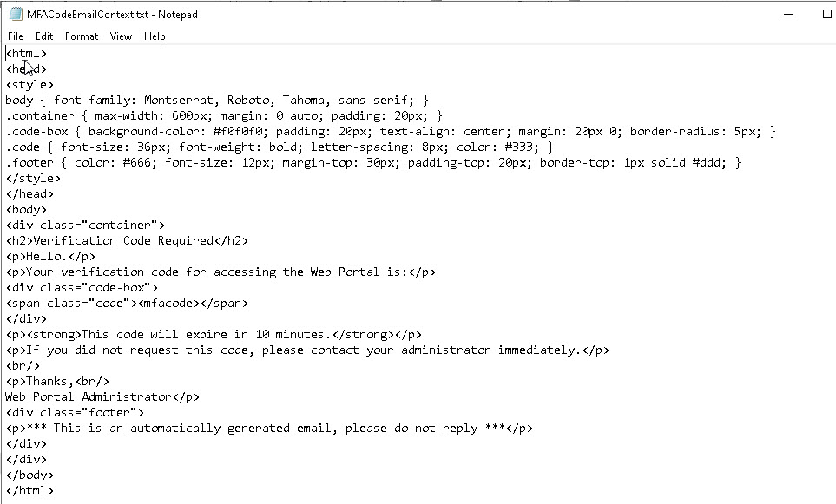836x504 pixels.
Task: Open the Format menu
Action: pos(82,36)
